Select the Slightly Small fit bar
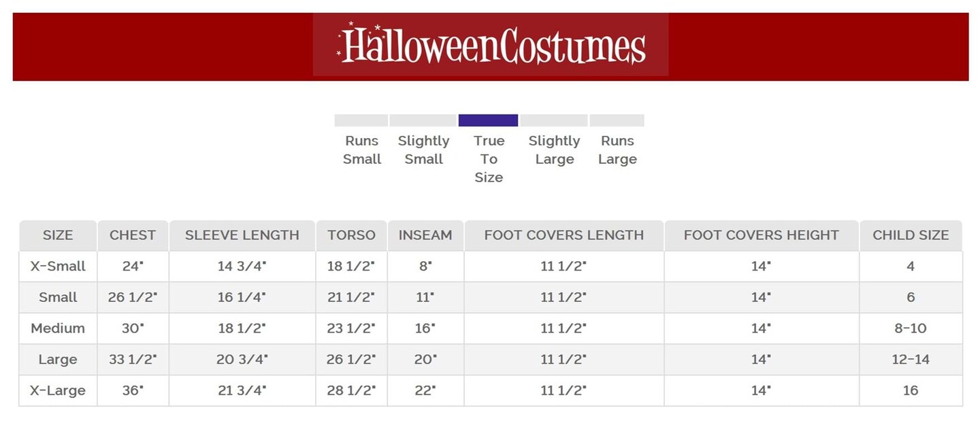980x425 pixels. pos(423,120)
